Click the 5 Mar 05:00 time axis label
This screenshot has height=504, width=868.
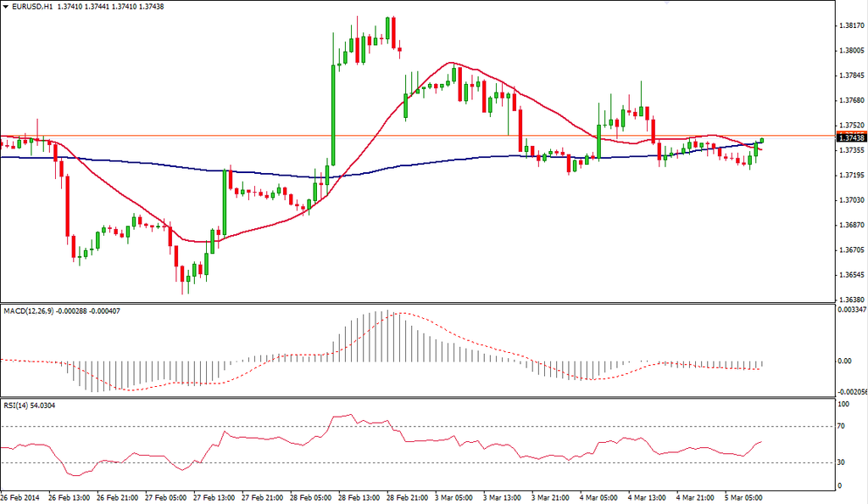tap(744, 497)
